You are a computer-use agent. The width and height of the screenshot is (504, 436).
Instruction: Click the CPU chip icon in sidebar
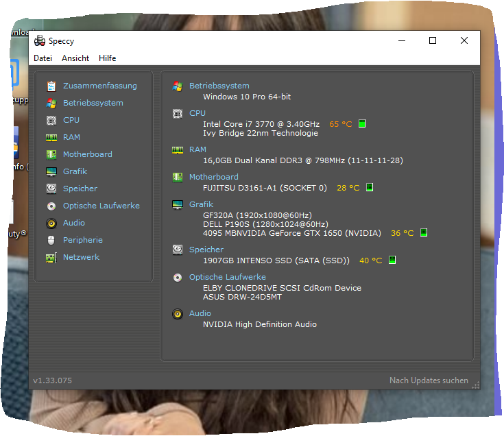click(51, 121)
